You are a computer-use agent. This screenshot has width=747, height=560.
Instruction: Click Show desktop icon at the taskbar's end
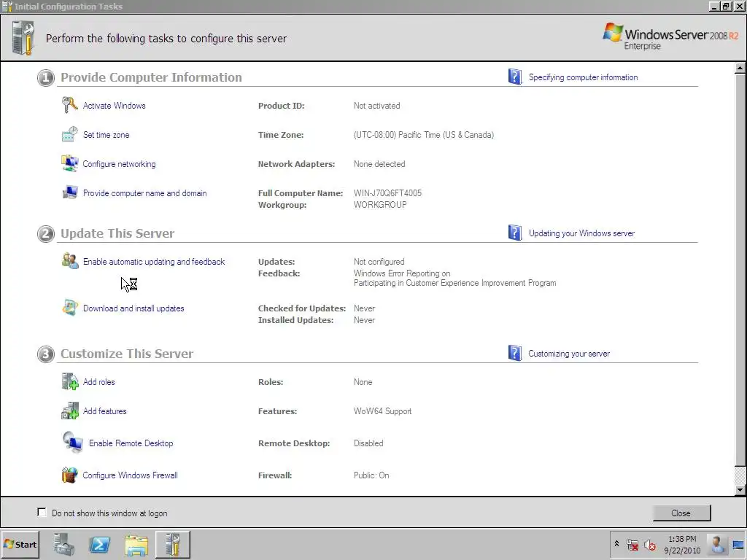tap(738, 545)
